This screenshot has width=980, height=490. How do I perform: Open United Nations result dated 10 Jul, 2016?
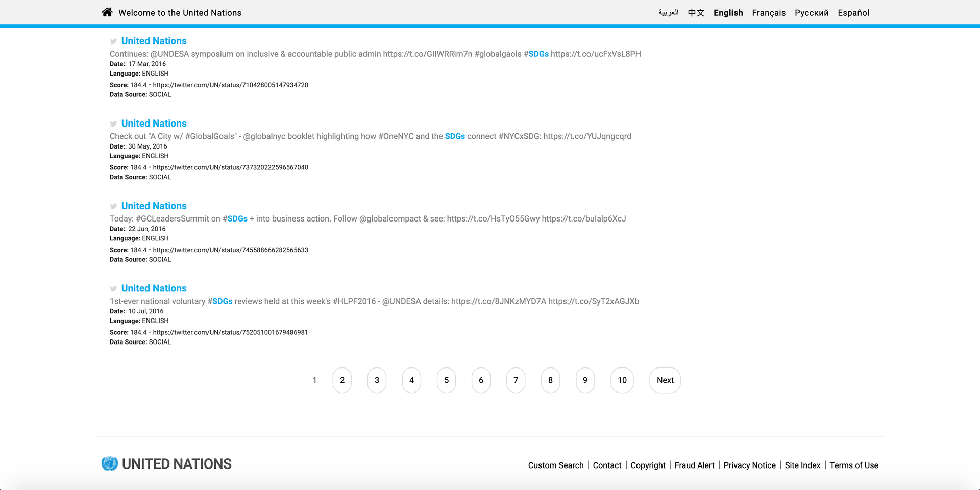154,288
